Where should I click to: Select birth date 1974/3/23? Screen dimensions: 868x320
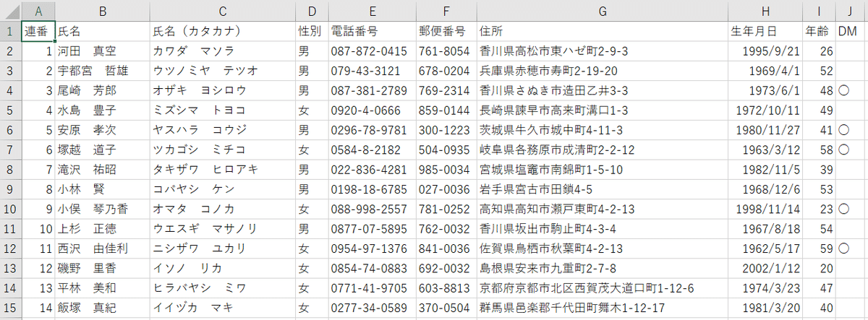[766, 287]
